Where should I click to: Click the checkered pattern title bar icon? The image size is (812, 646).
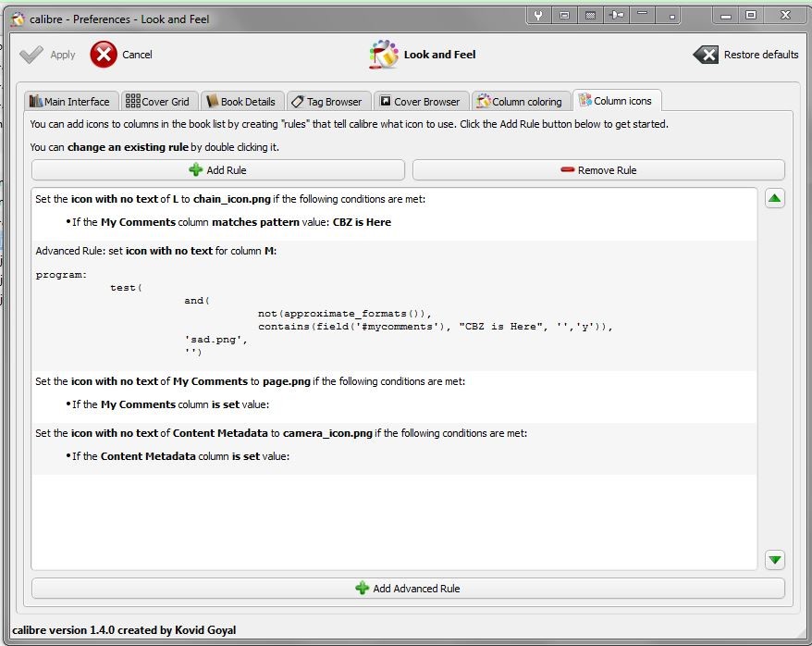[590, 15]
